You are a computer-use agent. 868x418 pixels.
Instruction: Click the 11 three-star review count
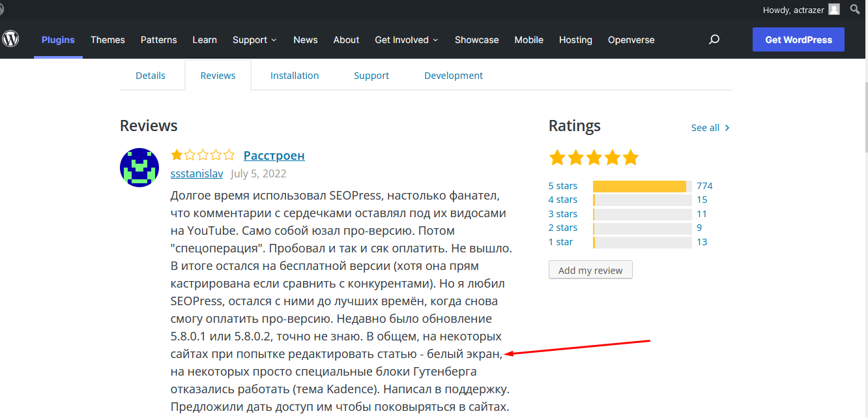point(702,214)
